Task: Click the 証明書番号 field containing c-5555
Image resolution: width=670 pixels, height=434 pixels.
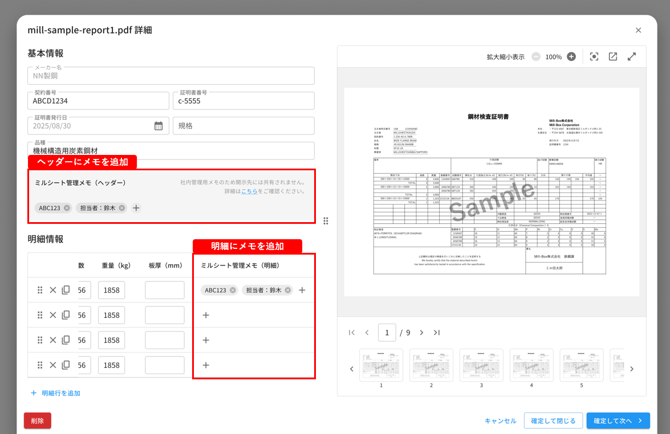Action: [x=244, y=101]
